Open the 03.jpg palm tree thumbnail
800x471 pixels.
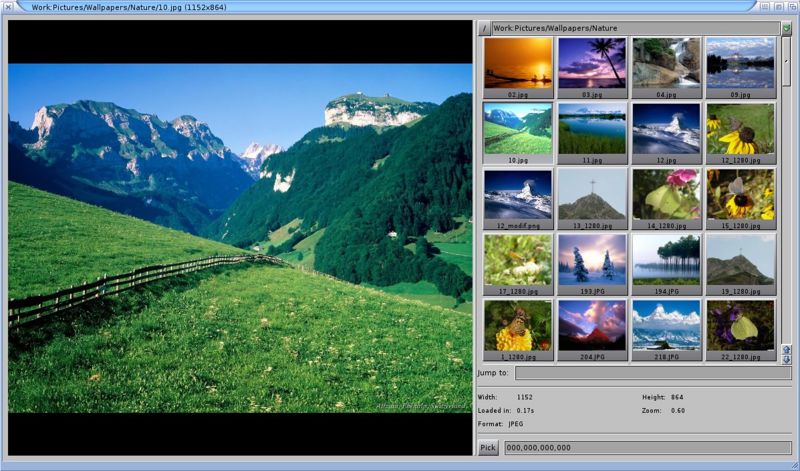(592, 63)
